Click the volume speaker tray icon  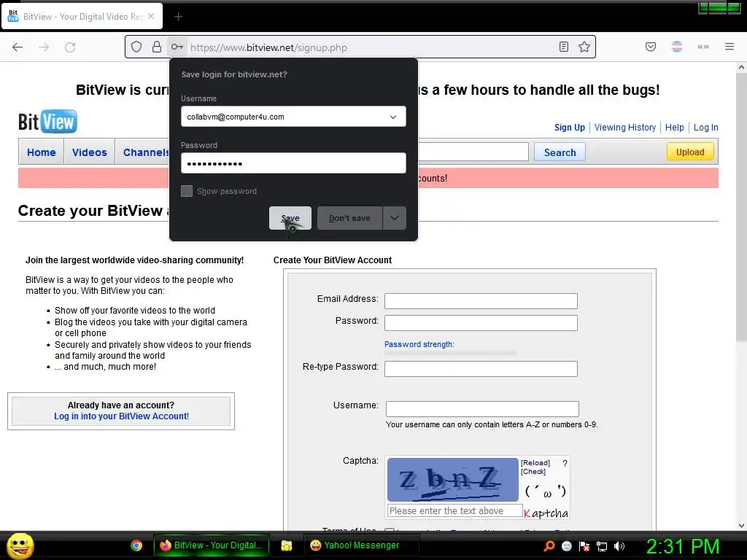619,546
